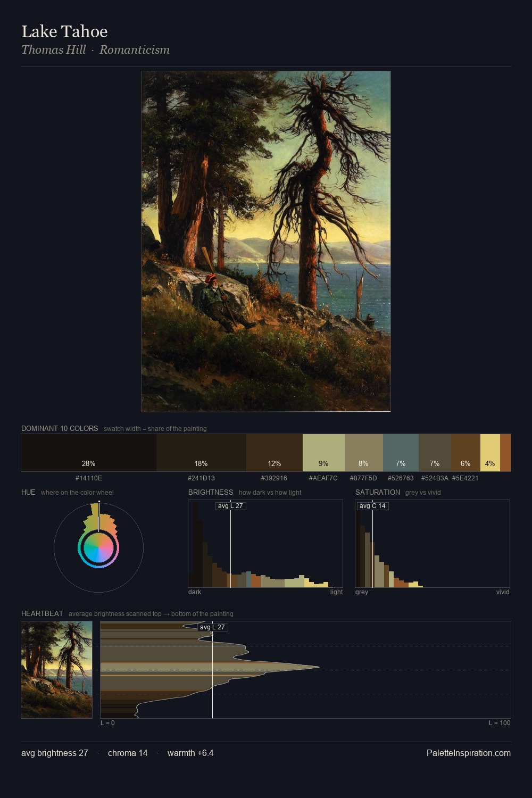Click the hex label '#392916'
Image resolution: width=532 pixels, height=798 pixels.
274,478
